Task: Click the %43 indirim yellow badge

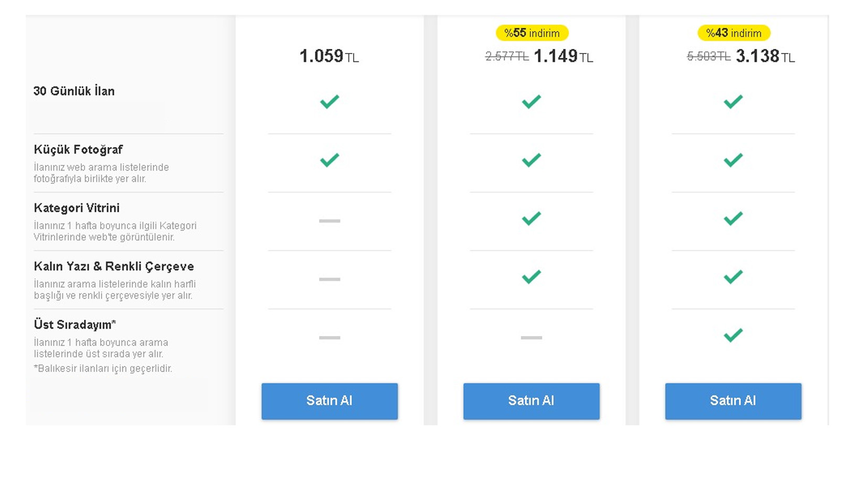Action: point(733,33)
